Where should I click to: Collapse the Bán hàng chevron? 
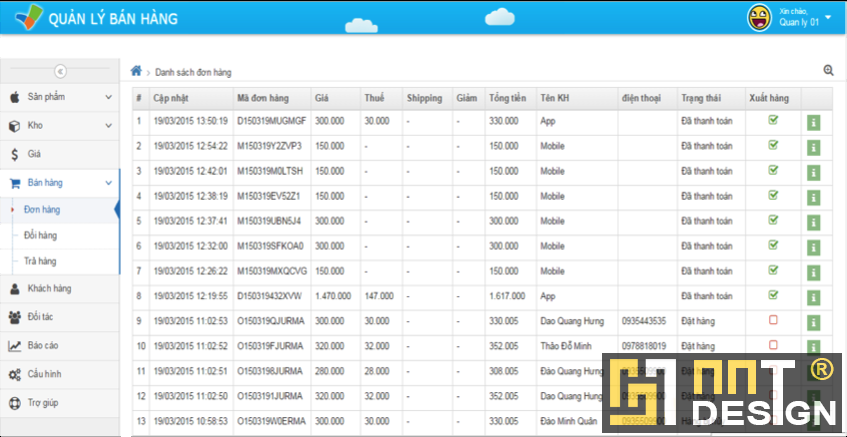tap(109, 183)
